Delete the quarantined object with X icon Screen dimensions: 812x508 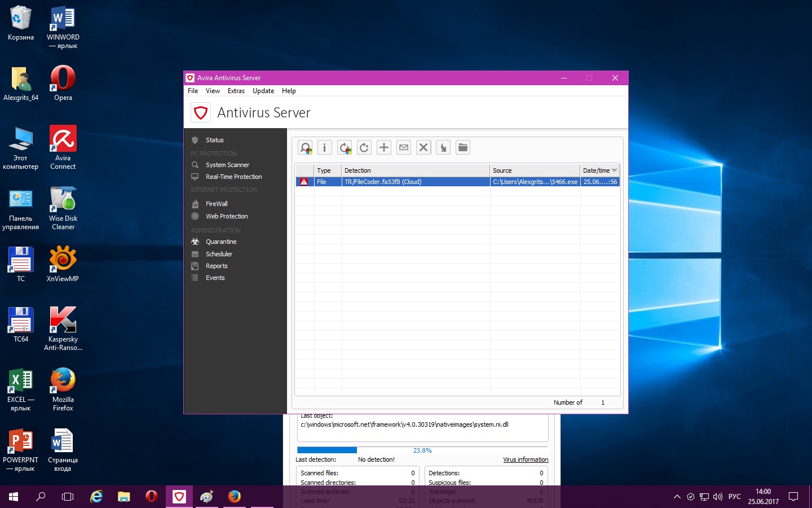(423, 148)
